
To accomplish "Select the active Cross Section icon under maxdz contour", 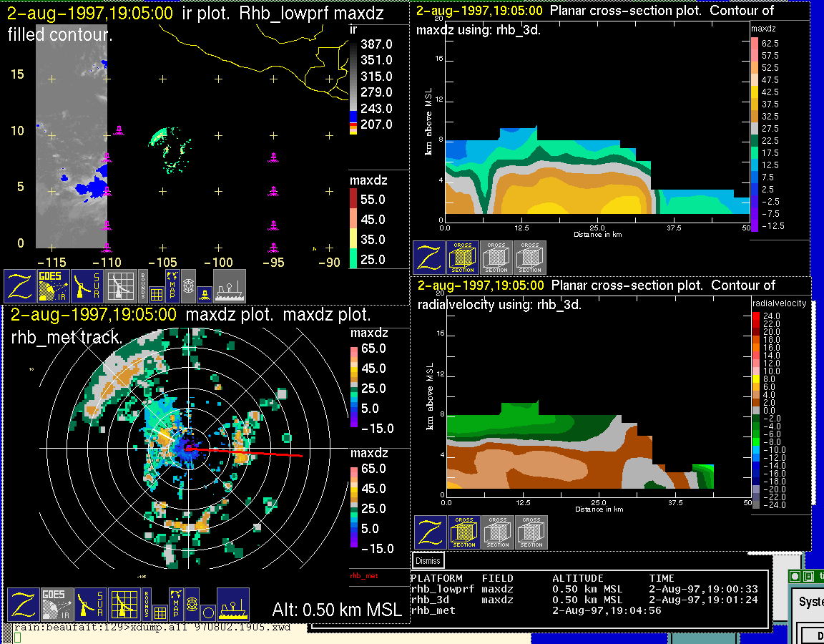I will [x=463, y=257].
